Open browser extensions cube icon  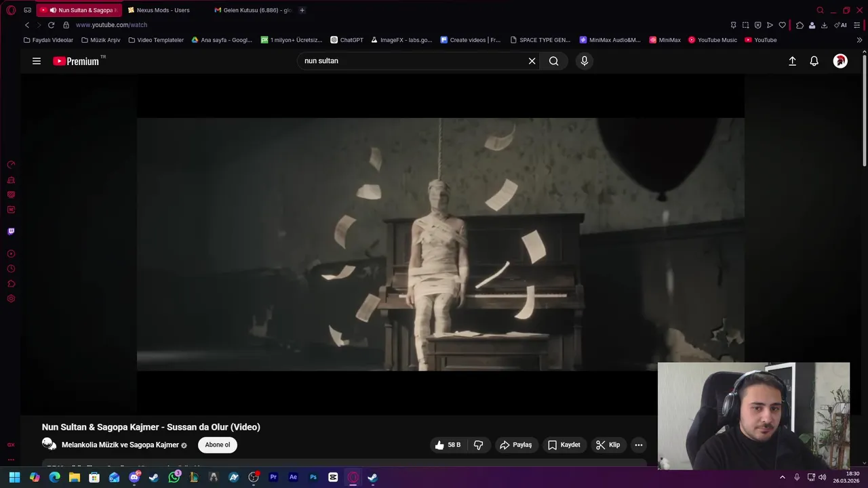pyautogui.click(x=800, y=25)
